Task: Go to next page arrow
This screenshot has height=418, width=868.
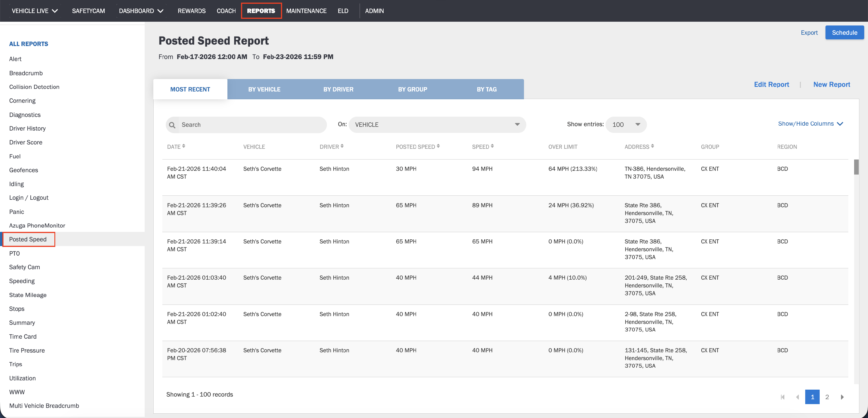Action: (x=842, y=397)
